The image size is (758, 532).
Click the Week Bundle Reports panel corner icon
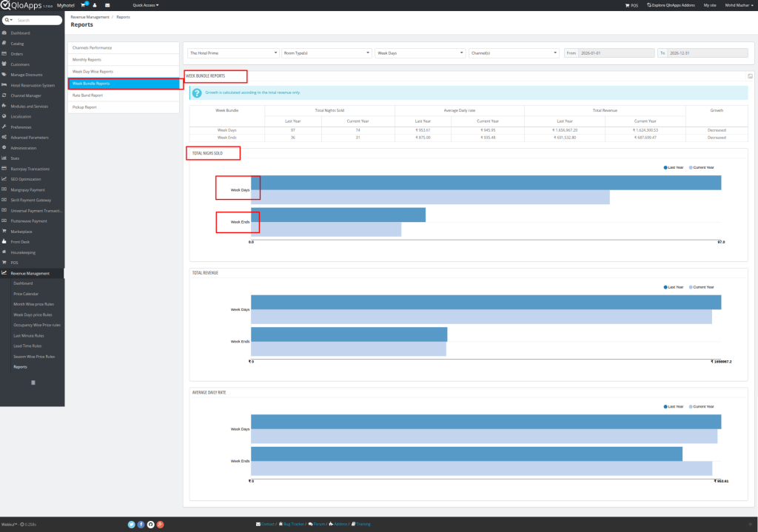pos(750,76)
